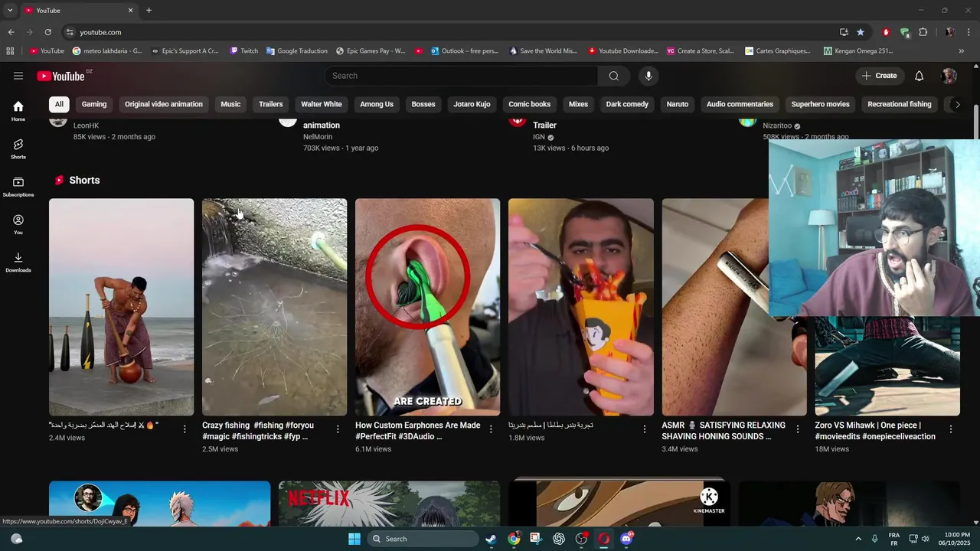Open options for the Crazy fishing short

click(338, 429)
